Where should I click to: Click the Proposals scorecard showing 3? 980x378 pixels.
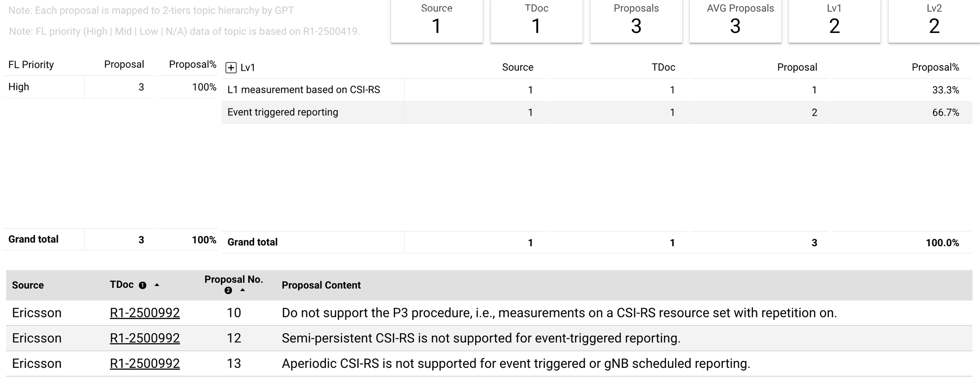(x=636, y=20)
